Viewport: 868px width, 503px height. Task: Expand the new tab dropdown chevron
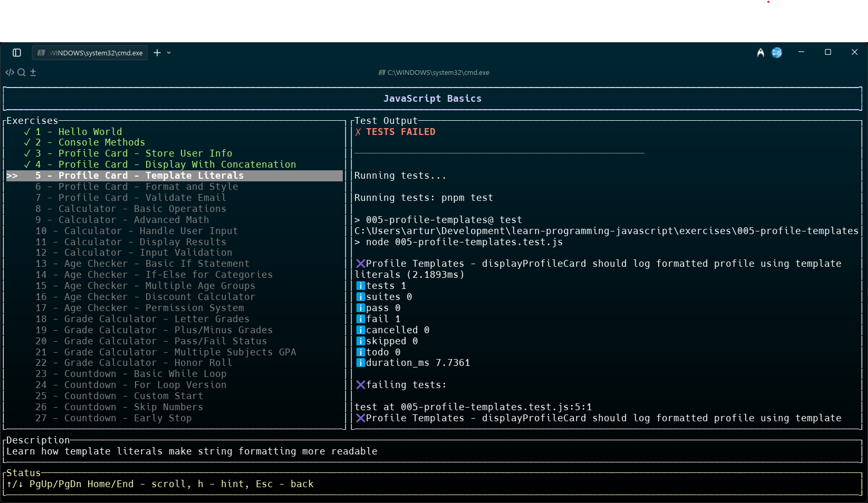tap(169, 53)
